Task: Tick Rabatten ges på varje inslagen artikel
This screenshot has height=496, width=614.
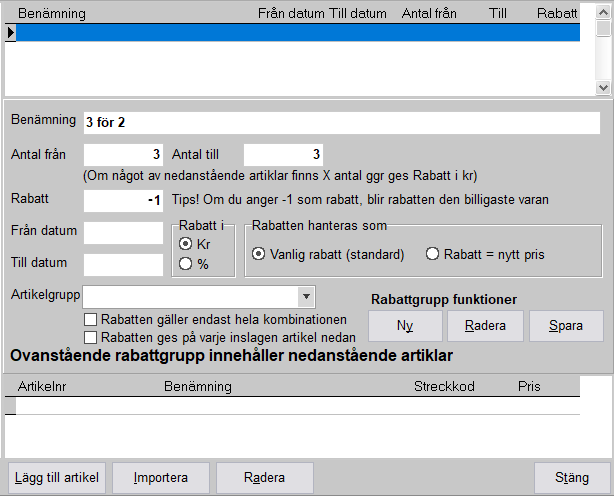Action: (92, 336)
